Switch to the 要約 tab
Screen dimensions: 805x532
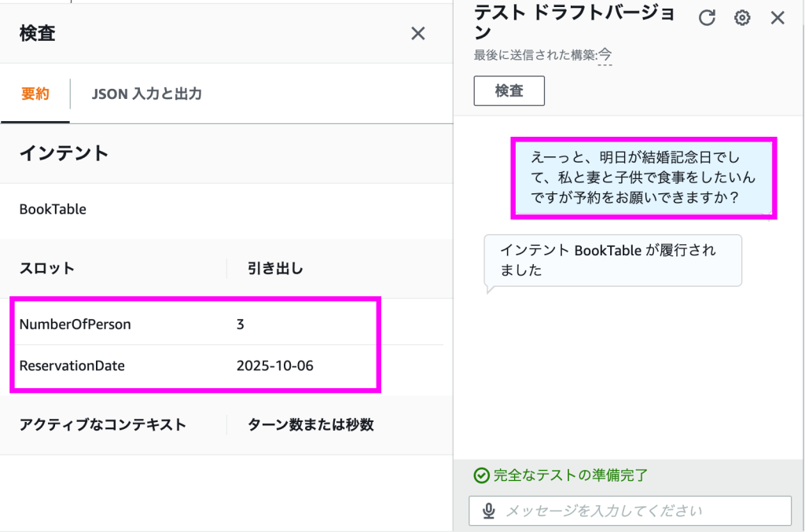tap(35, 94)
